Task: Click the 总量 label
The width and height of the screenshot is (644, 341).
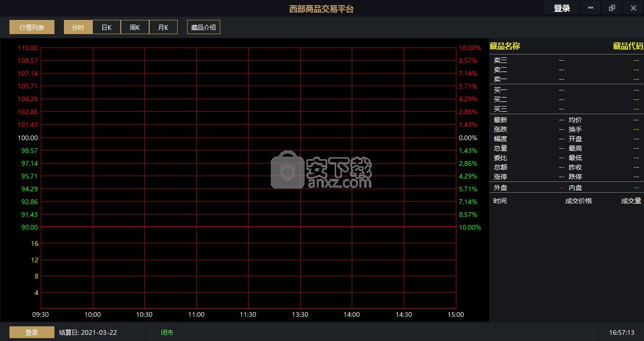Action: click(x=501, y=148)
